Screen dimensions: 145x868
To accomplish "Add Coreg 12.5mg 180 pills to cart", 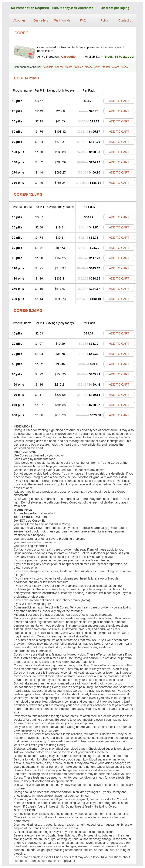I will pos(119,279).
